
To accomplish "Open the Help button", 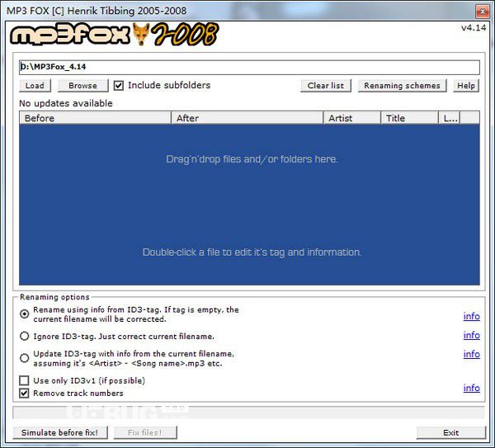I will (x=466, y=86).
